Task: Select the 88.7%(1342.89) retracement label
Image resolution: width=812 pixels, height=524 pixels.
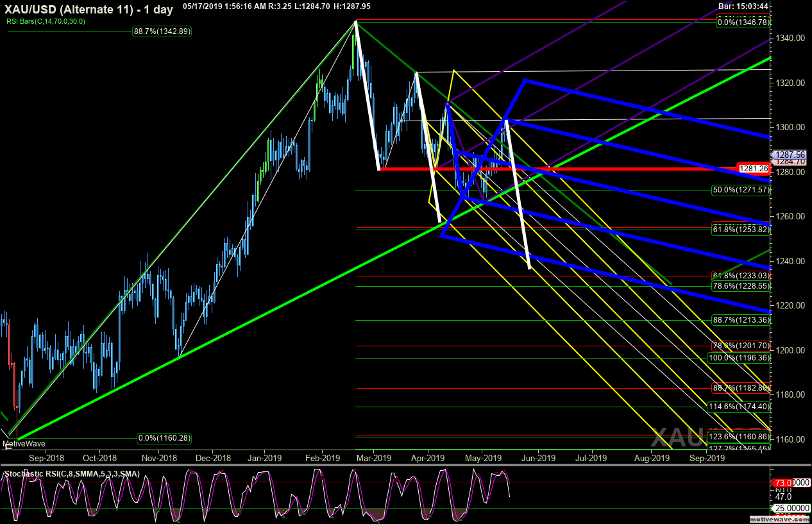Action: coord(162,31)
